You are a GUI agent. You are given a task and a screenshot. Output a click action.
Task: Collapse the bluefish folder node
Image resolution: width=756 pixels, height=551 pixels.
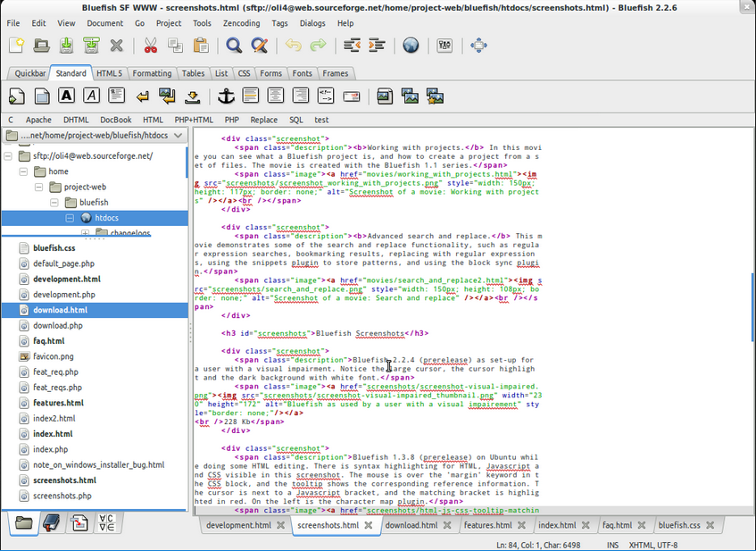[x=54, y=203]
